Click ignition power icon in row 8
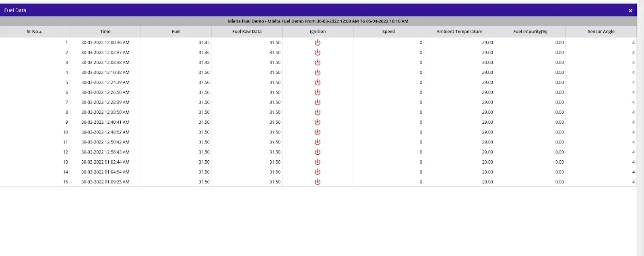 click(317, 112)
